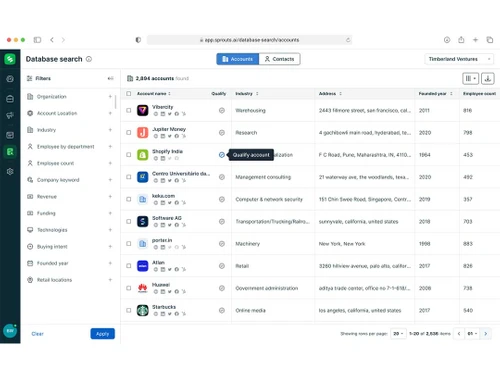The image size is (500, 375).
Task: Open the highlighted database search sidebar icon
Action: tap(10, 152)
